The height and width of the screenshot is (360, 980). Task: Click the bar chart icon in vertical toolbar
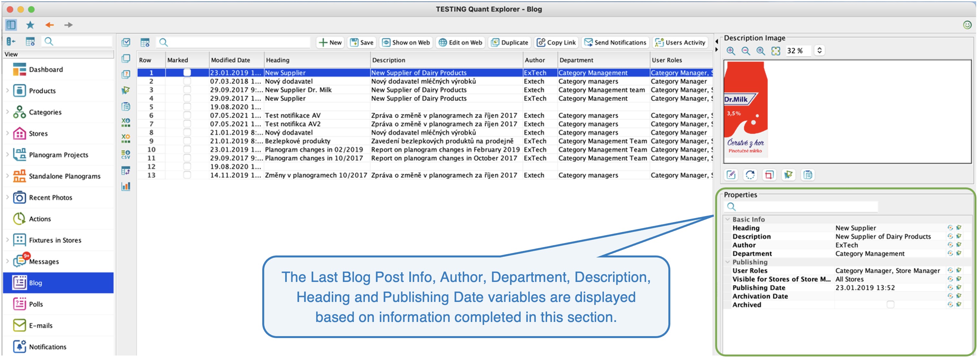pos(126,186)
